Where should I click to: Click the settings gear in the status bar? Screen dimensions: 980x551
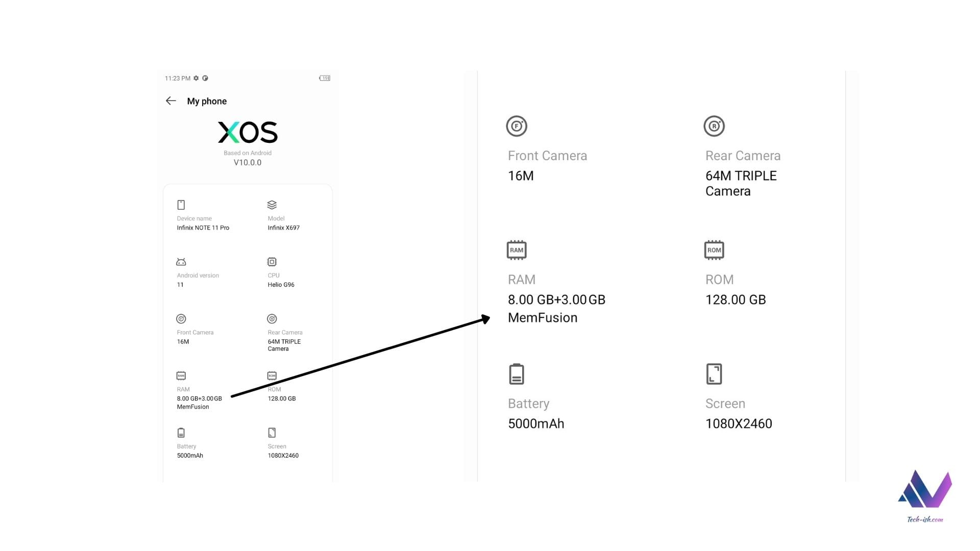point(196,78)
